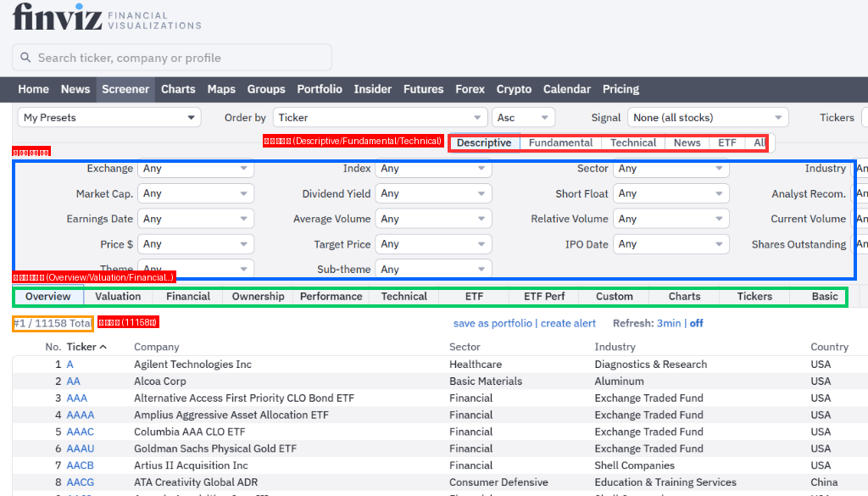Viewport: 868px width, 496px height.
Task: Select Ownership view tab
Action: [x=258, y=297]
